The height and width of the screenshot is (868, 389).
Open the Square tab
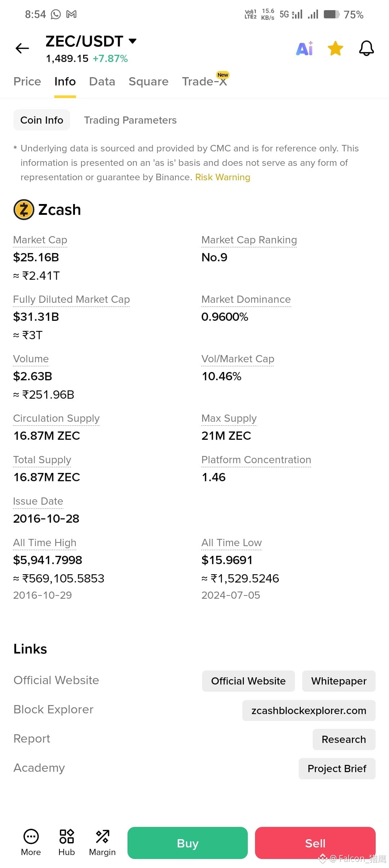point(148,81)
